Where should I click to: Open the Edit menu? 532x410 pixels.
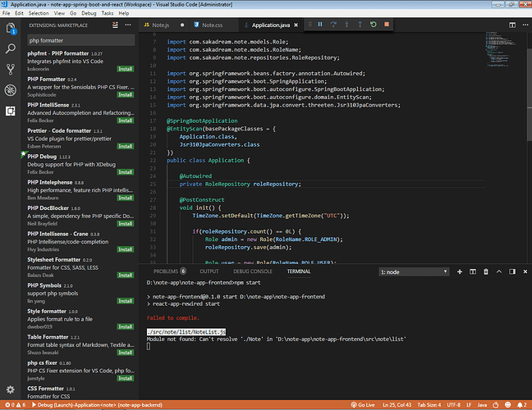(x=20, y=13)
